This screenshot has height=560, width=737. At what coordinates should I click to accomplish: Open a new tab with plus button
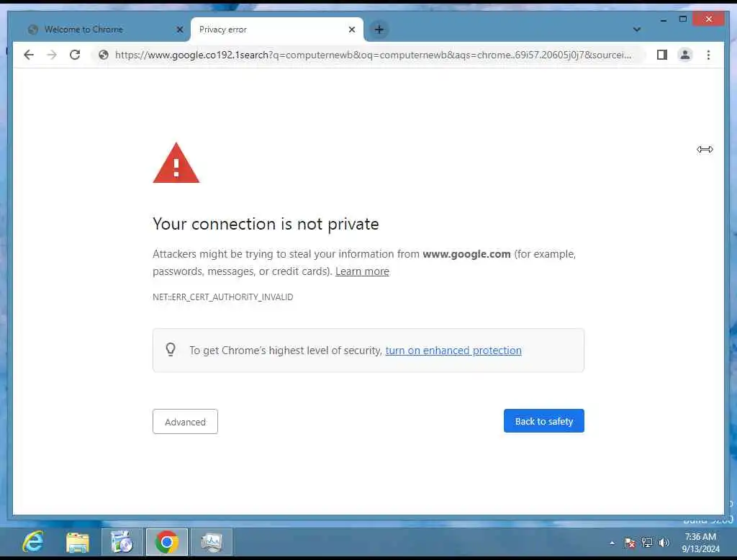pos(379,30)
